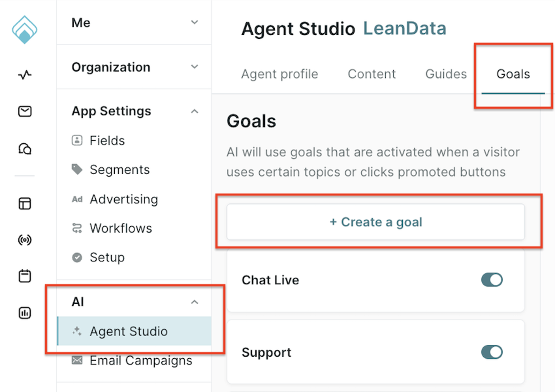Open the activity pulse icon in sidebar
Screen dimensions: 555x392
25,74
